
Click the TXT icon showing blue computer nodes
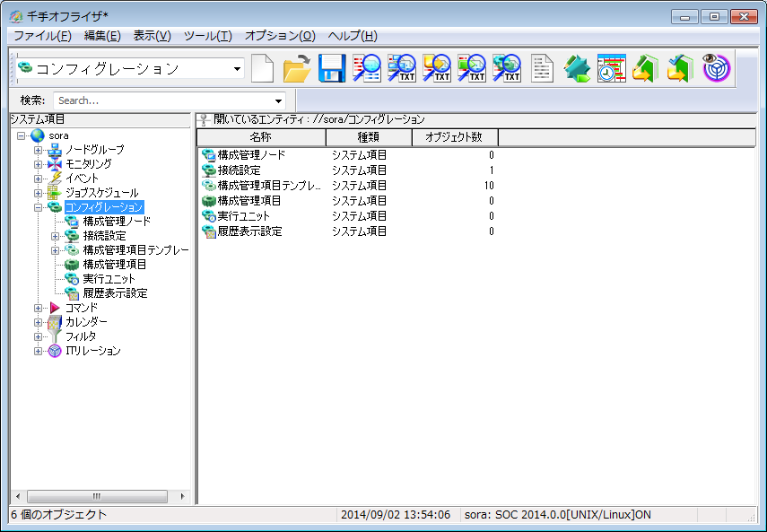pyautogui.click(x=402, y=68)
